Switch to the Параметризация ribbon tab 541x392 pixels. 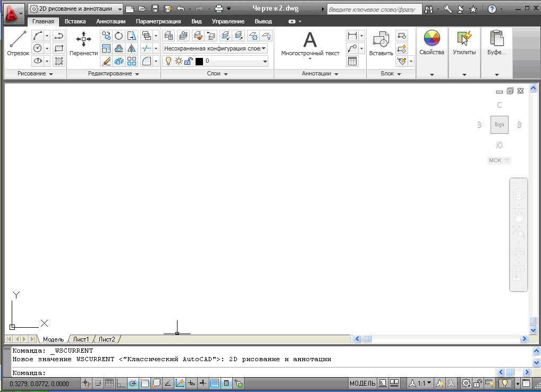(x=158, y=21)
